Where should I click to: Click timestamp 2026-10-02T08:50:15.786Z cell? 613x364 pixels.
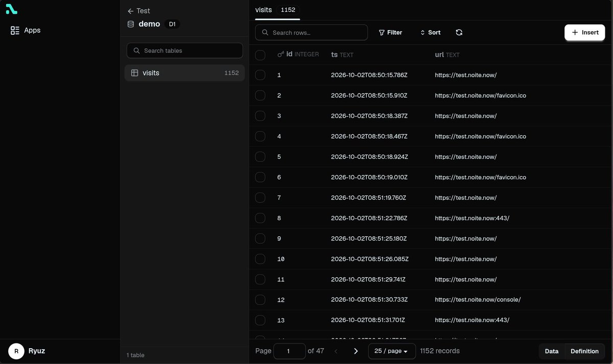(x=369, y=75)
